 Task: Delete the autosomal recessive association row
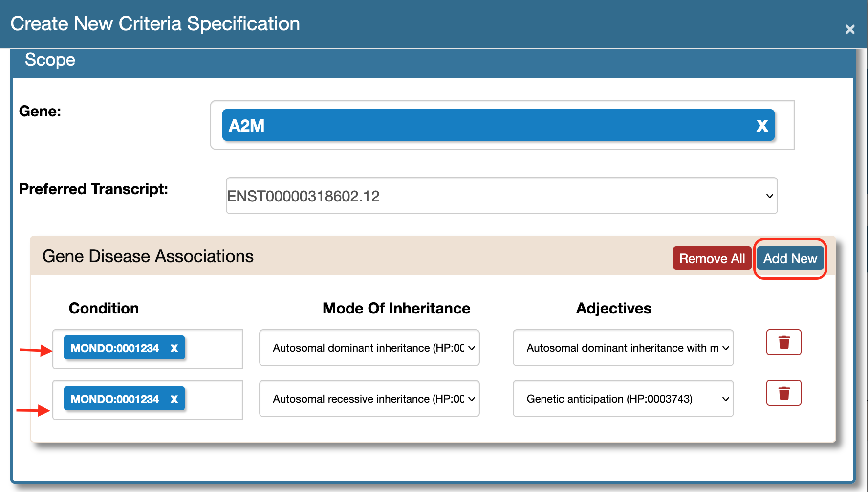point(783,393)
